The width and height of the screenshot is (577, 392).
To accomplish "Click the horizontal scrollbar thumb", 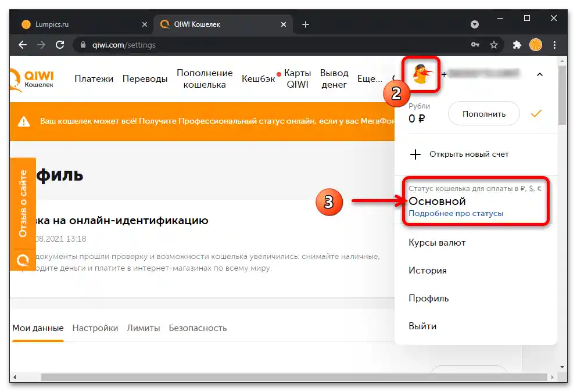I will 294,377.
